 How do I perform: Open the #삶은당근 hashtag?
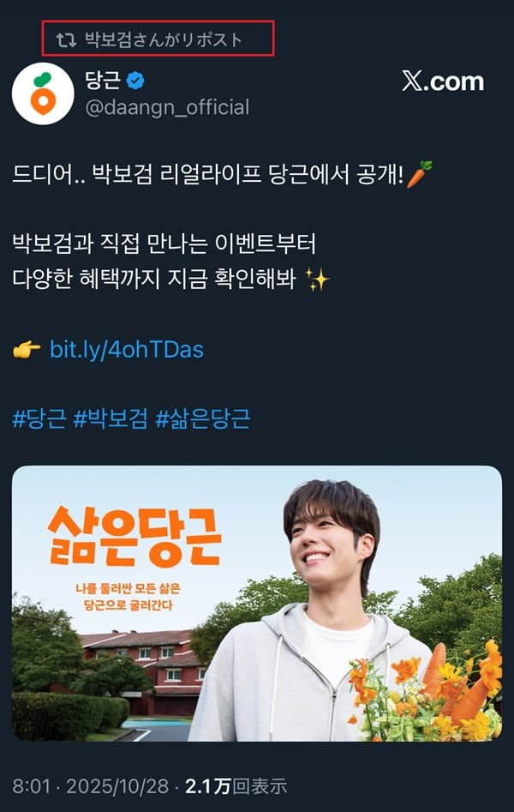tap(203, 418)
